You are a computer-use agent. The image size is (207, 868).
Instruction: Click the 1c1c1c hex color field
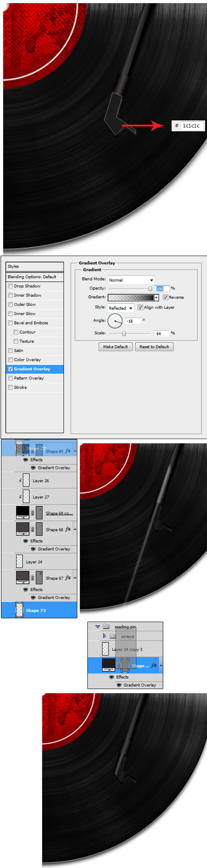pos(191,126)
